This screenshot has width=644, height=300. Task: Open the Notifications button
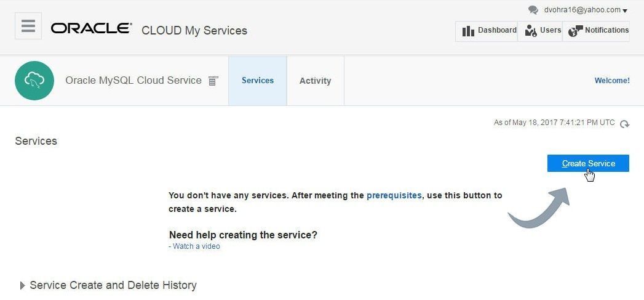pos(596,31)
